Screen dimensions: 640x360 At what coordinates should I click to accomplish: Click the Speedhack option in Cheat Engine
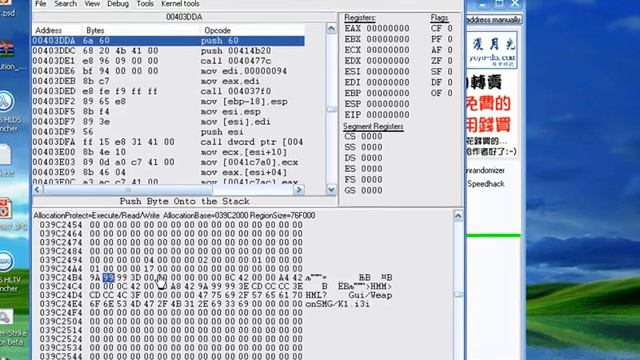(x=486, y=184)
